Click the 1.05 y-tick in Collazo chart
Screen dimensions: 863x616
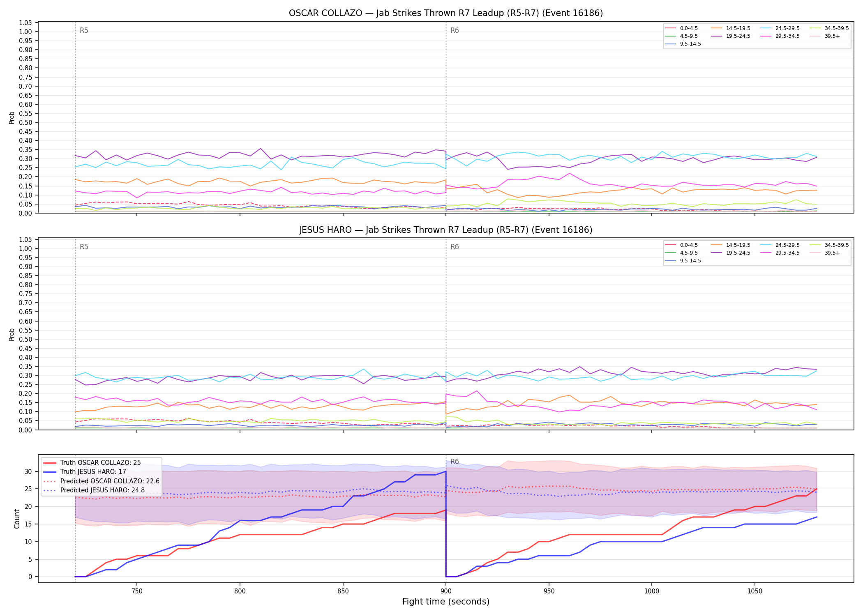(25, 23)
